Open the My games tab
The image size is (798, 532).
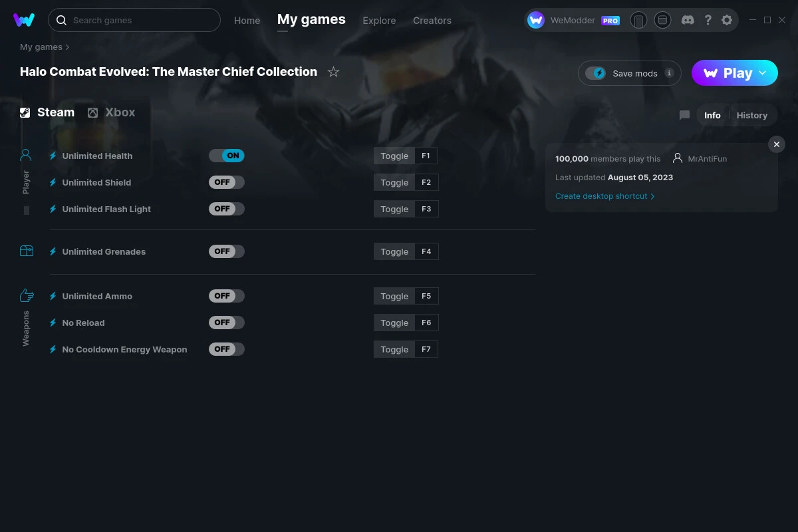pos(311,19)
